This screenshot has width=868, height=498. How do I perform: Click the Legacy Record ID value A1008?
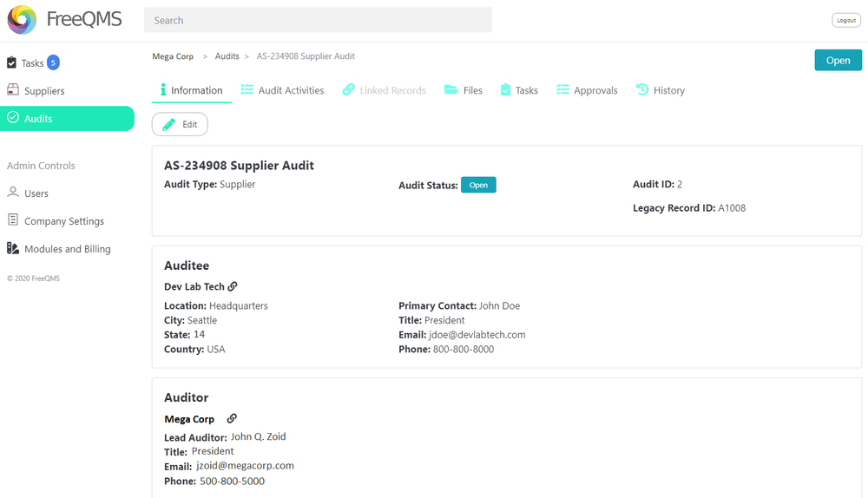732,208
